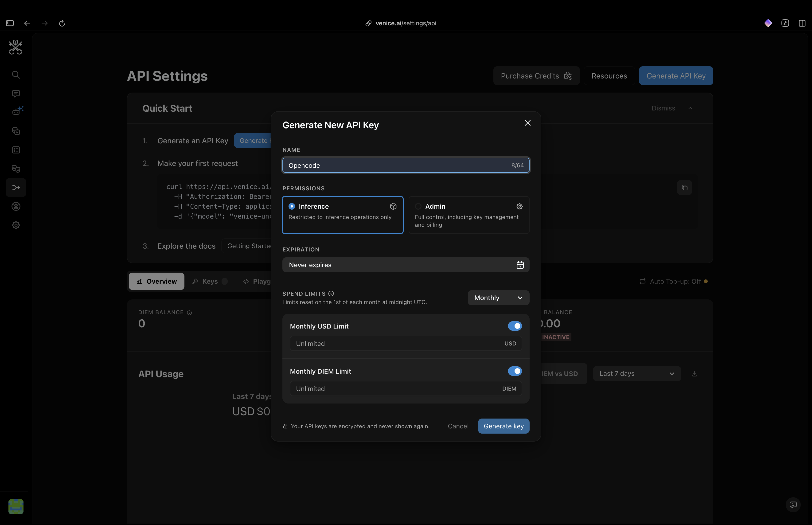Cancel the API key dialog
The image size is (812, 525).
[x=458, y=426]
